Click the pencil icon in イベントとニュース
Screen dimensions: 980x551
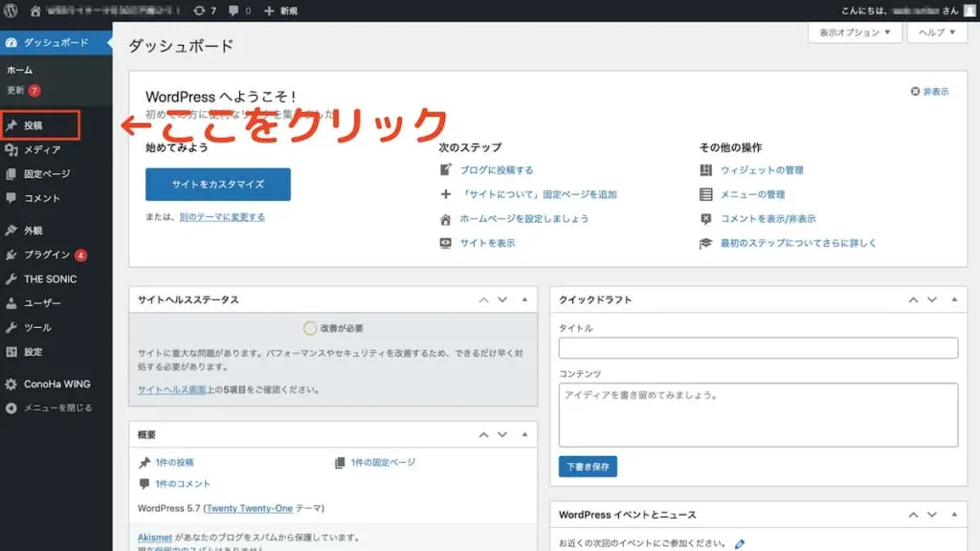(740, 543)
